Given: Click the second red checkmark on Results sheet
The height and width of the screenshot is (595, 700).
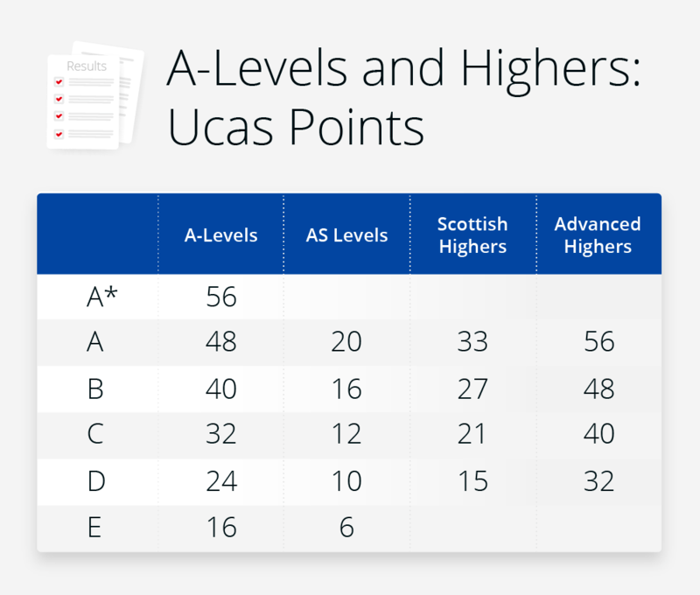Looking at the screenshot, I should (59, 99).
